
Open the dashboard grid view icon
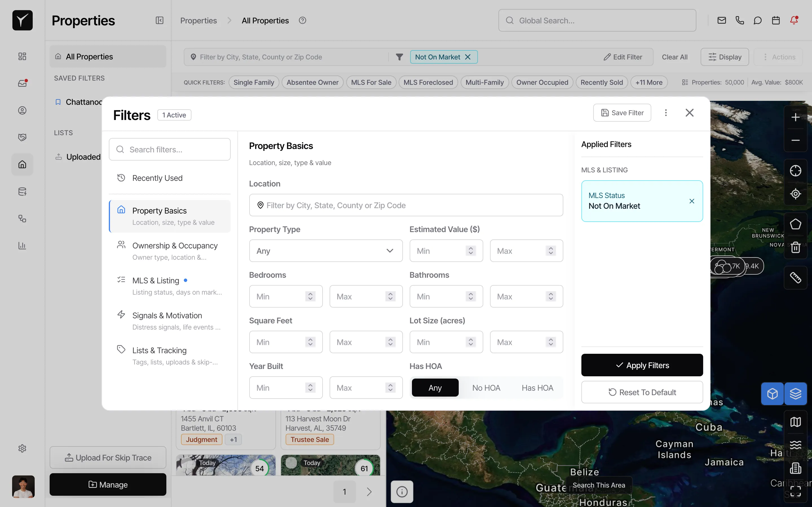tap(22, 56)
